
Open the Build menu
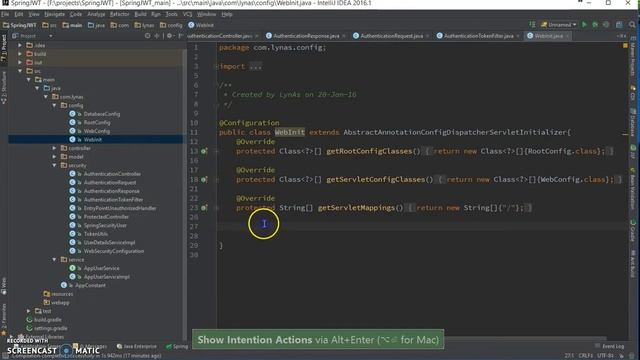click(140, 14)
